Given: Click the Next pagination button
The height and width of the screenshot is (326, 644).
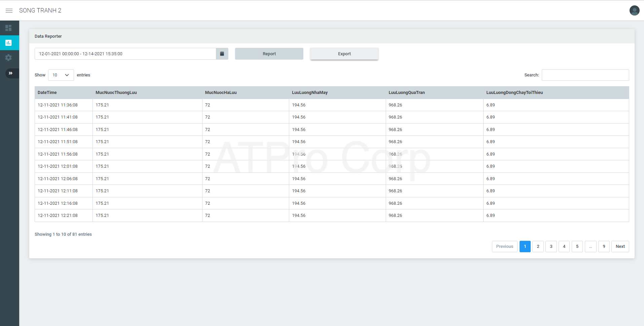Looking at the screenshot, I should (620, 247).
